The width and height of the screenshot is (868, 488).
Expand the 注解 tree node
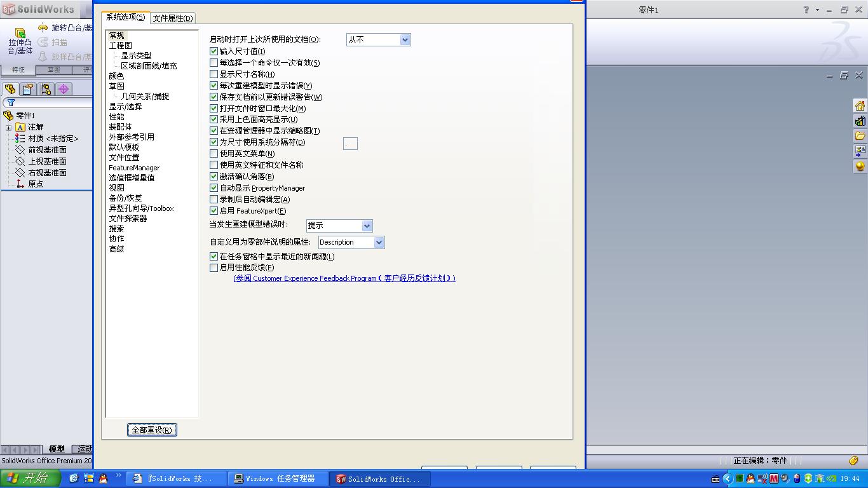pyautogui.click(x=9, y=127)
